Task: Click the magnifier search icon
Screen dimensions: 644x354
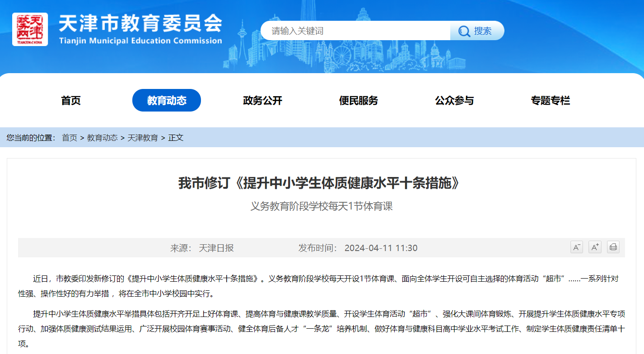Action: click(464, 31)
